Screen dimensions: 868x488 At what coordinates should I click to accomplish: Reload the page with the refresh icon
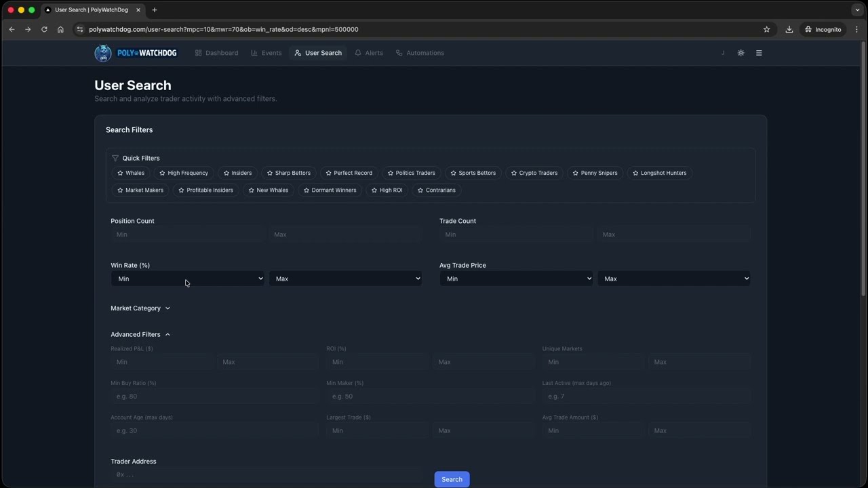point(44,29)
